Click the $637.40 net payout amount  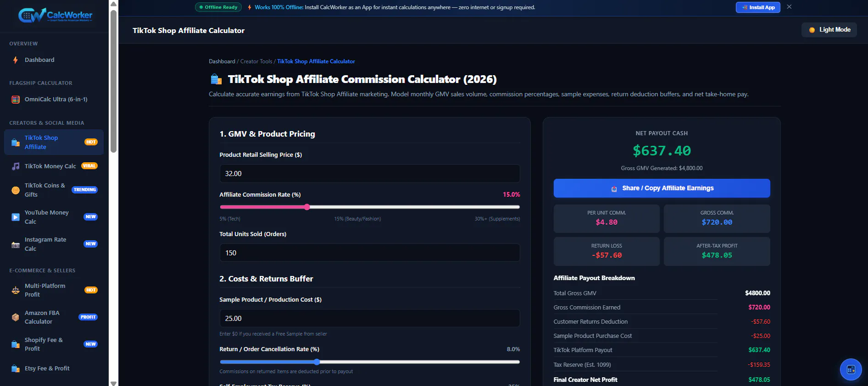662,151
